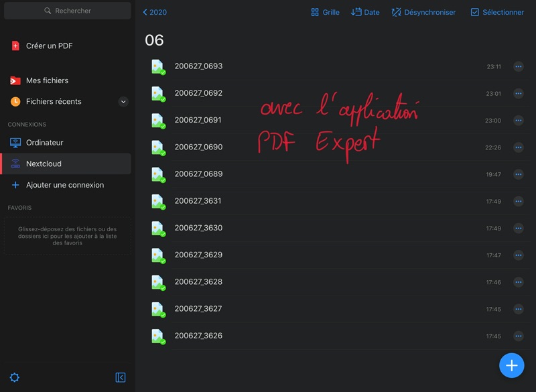The width and height of the screenshot is (536, 392).
Task: Open the image file 200627_0690
Action: coord(198,147)
